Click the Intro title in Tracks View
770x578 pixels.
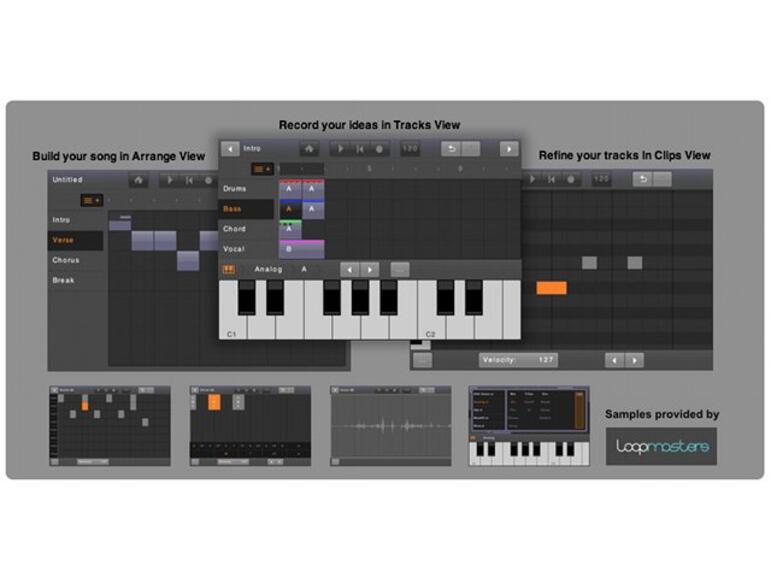pos(252,148)
